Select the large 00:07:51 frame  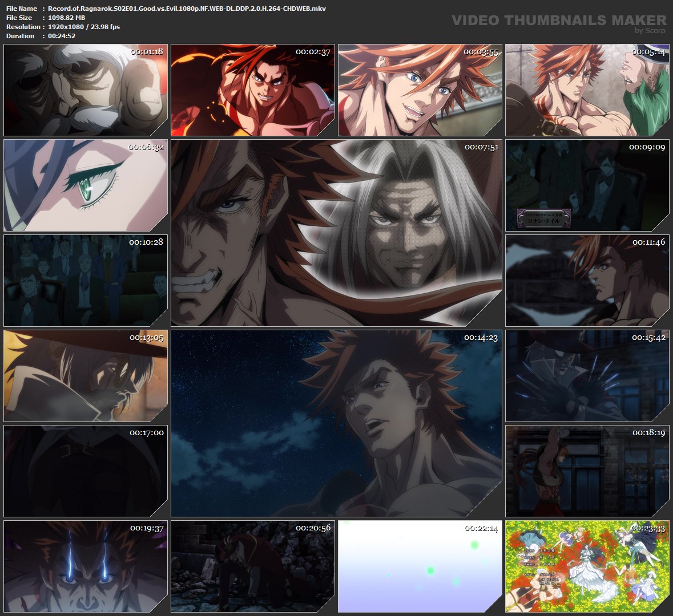(x=337, y=233)
